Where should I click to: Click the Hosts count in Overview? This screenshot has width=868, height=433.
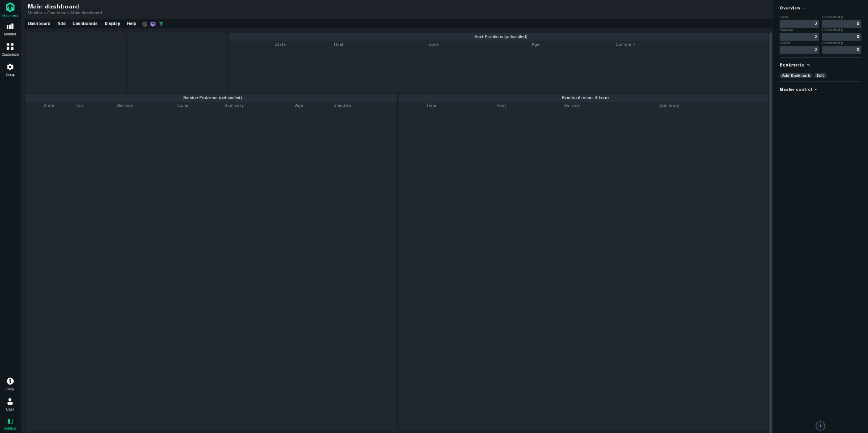click(799, 24)
